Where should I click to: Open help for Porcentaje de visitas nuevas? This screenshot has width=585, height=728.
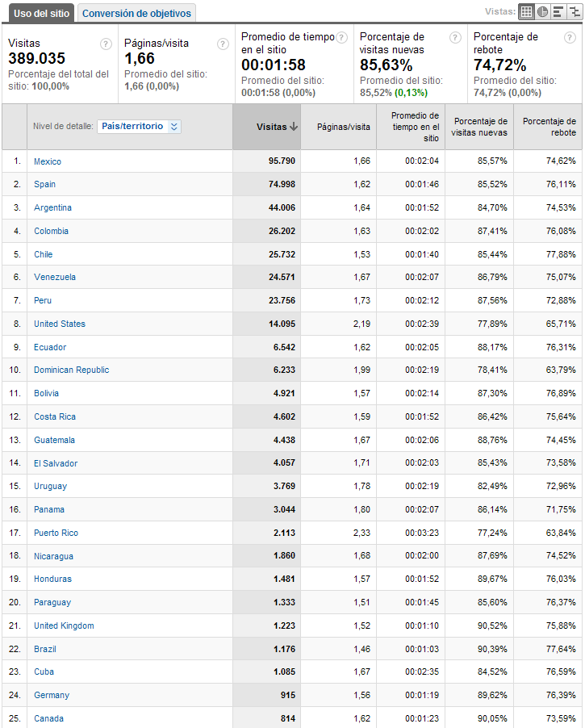(x=455, y=38)
